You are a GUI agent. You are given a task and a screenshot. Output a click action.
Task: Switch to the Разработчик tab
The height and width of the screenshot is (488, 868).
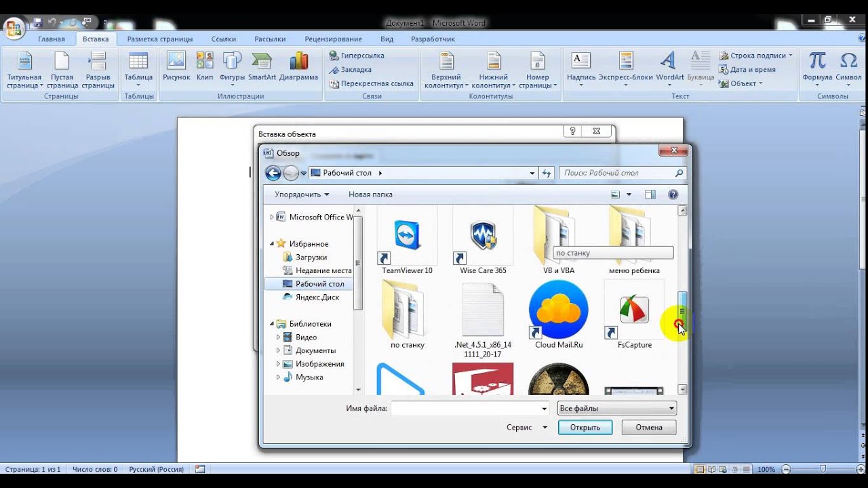pyautogui.click(x=433, y=39)
